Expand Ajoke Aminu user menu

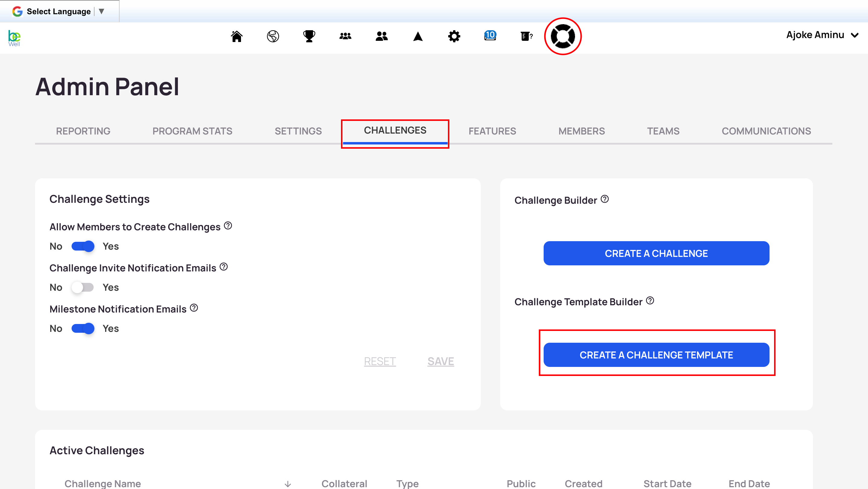click(x=822, y=35)
